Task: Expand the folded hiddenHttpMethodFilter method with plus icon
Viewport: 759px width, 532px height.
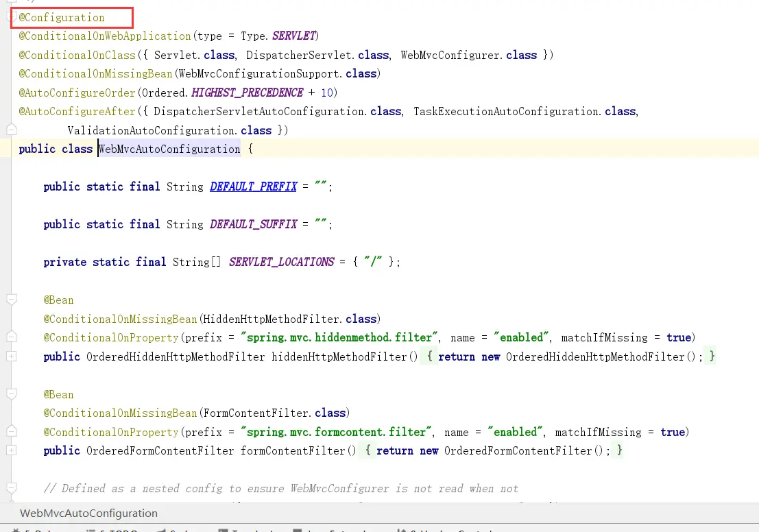Action: click(11, 356)
